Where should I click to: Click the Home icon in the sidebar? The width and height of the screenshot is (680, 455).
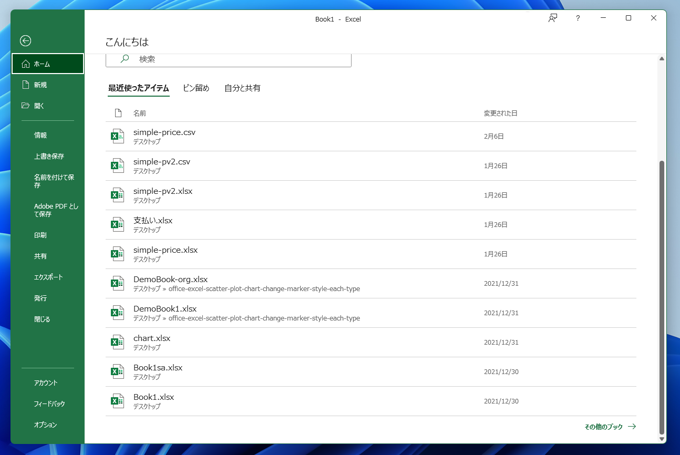(x=26, y=64)
